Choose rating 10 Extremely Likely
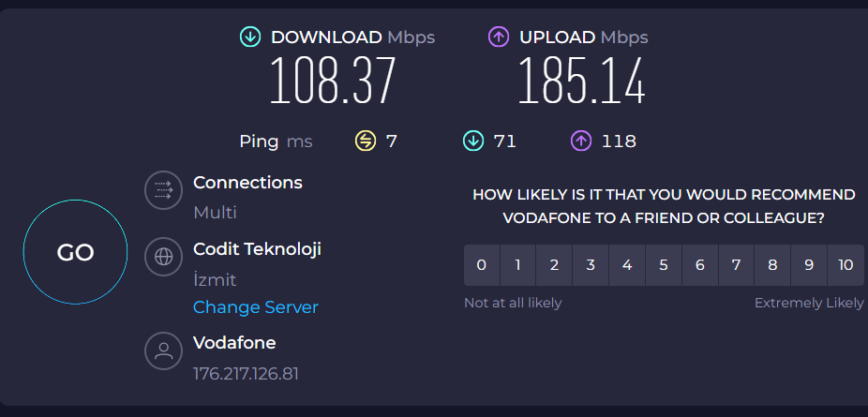Image resolution: width=868 pixels, height=417 pixels. (846, 265)
